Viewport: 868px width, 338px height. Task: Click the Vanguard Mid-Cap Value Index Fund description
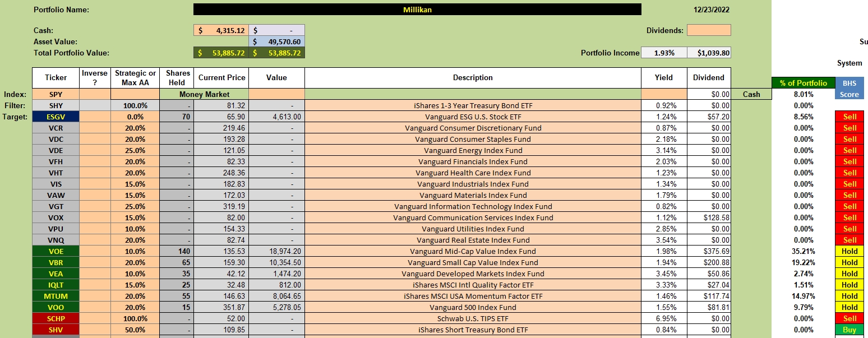point(473,251)
